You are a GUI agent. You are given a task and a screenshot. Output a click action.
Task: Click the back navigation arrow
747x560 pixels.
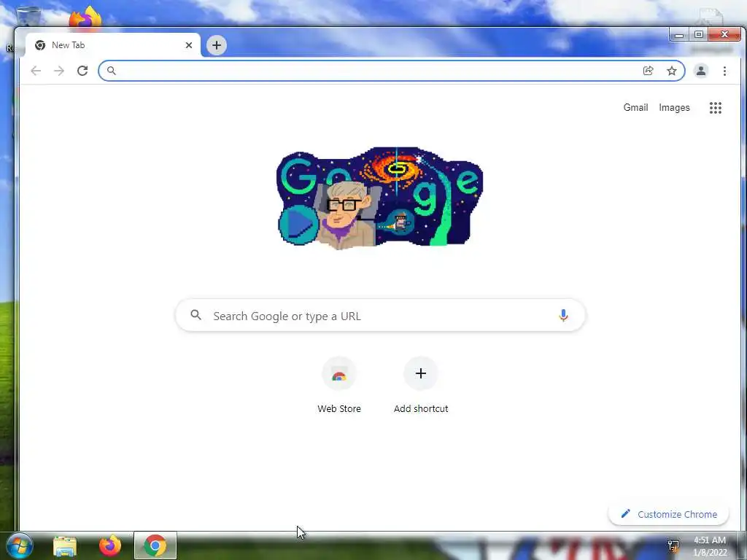36,71
